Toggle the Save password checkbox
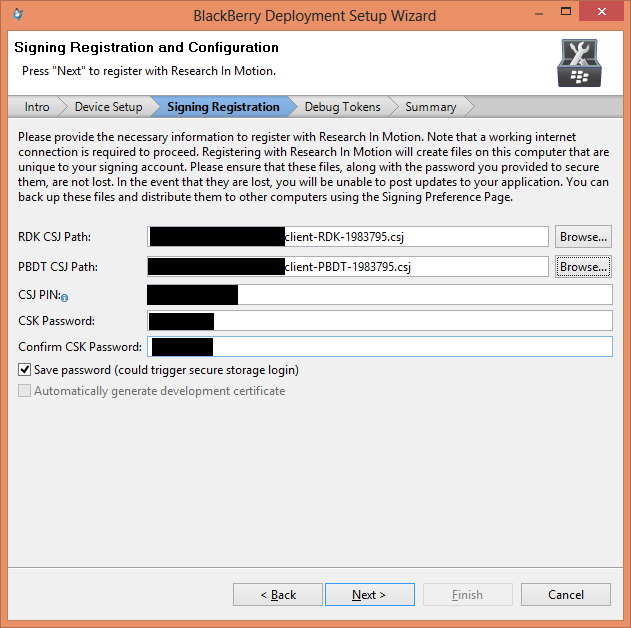The image size is (631, 628). point(25,369)
